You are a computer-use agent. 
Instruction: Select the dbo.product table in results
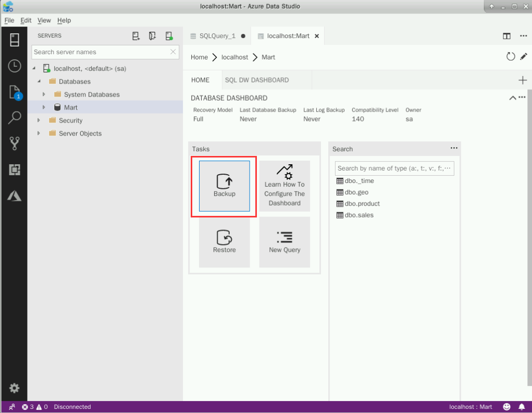tap(362, 204)
